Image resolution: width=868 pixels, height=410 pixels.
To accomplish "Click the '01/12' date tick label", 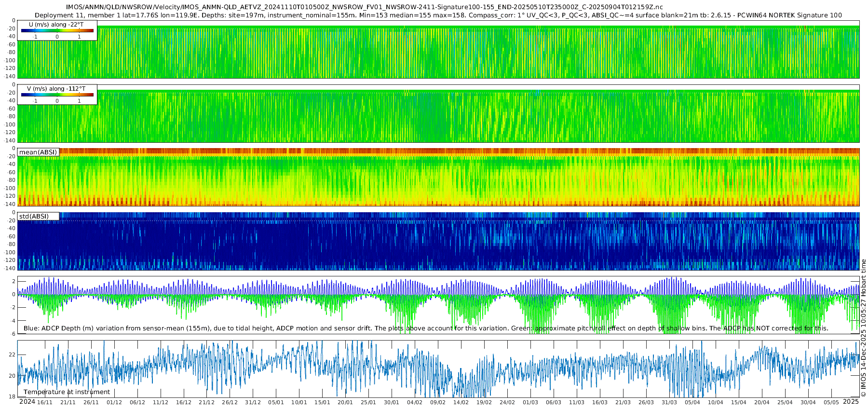I will (114, 402).
